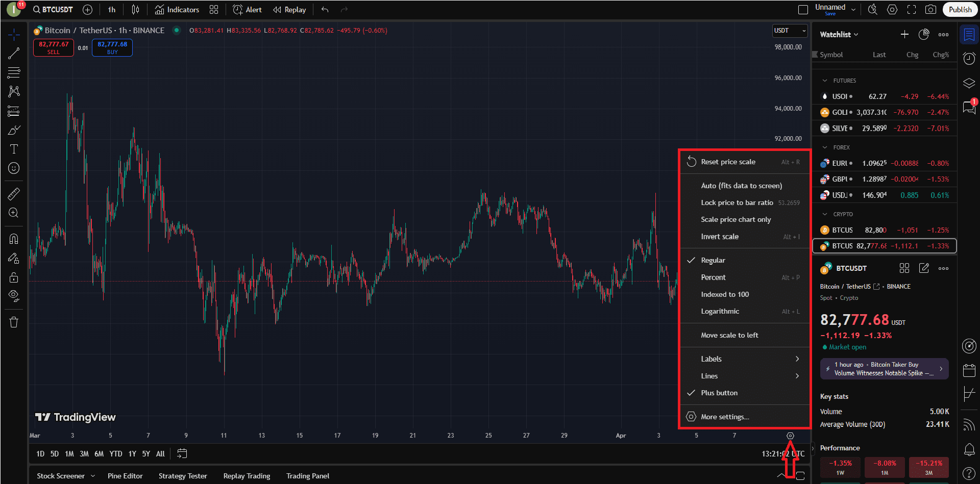Select the Regular scale mode

[x=745, y=260]
